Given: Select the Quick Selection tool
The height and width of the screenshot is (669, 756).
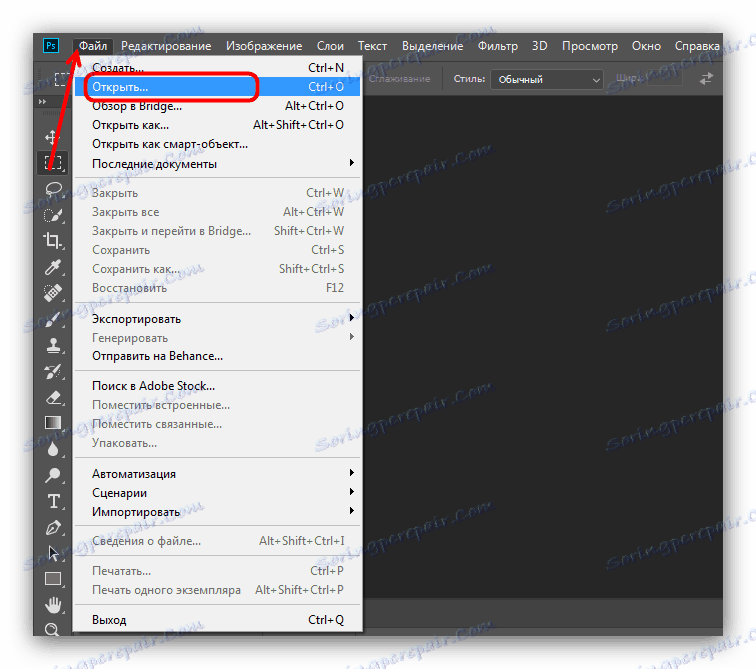Looking at the screenshot, I should point(53,215).
